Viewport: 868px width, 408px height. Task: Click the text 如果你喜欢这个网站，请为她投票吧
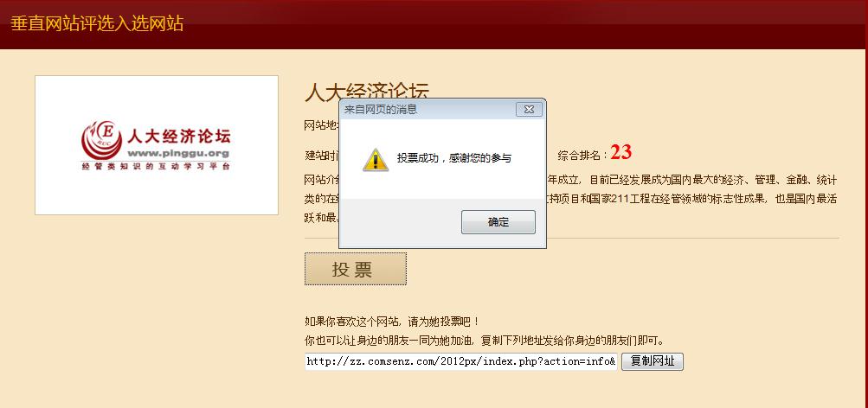(392, 322)
